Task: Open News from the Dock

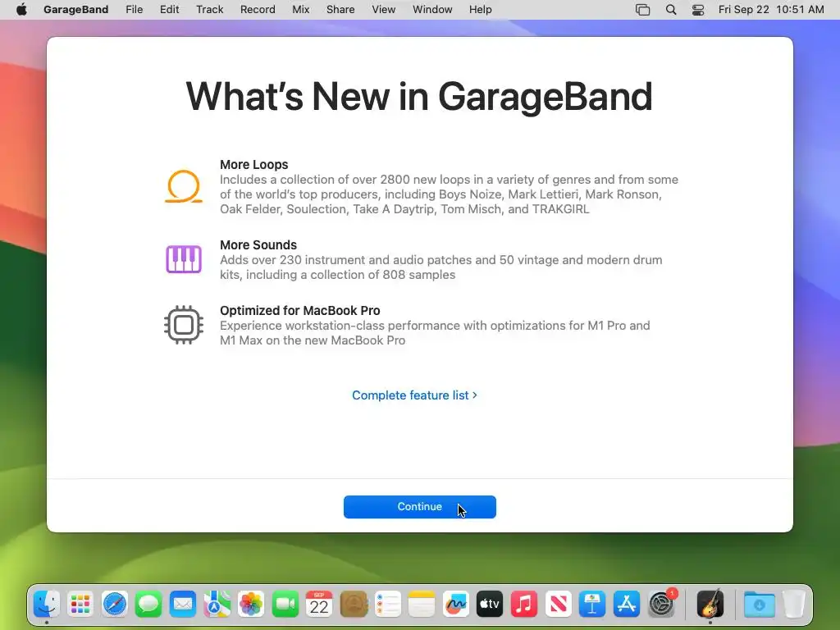Action: click(558, 605)
